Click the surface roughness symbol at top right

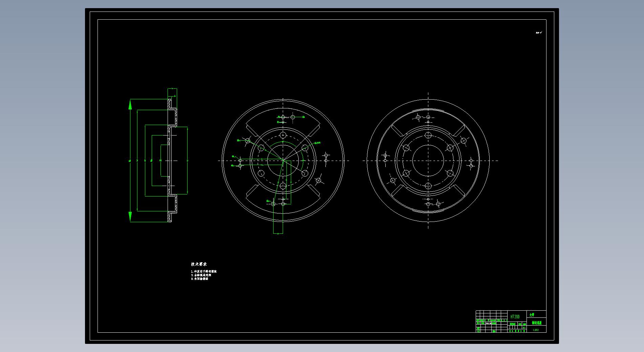[x=539, y=33]
